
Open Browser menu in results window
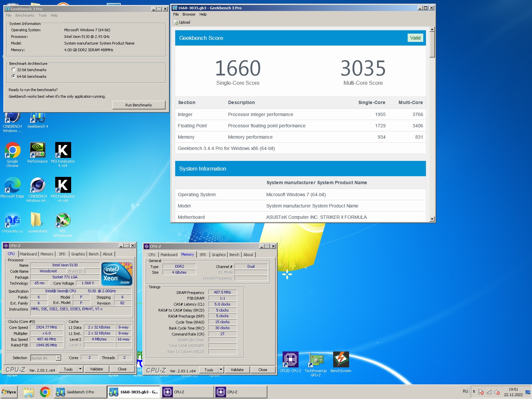click(x=189, y=14)
